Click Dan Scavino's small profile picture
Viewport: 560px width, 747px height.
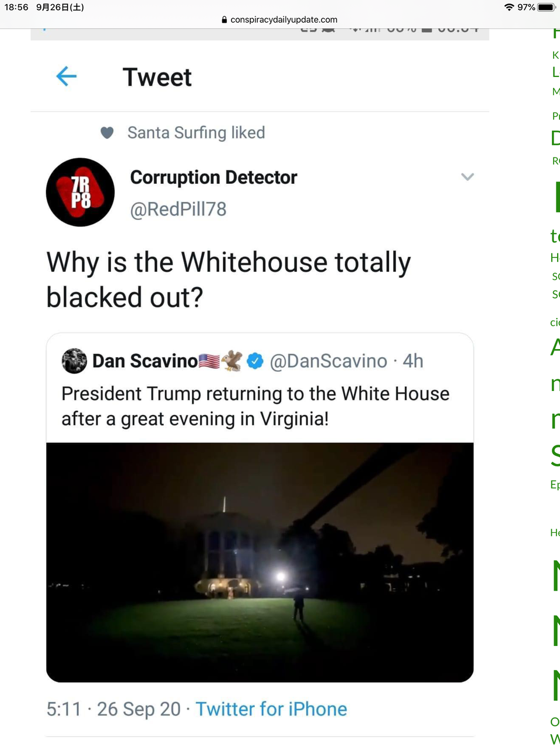click(74, 361)
